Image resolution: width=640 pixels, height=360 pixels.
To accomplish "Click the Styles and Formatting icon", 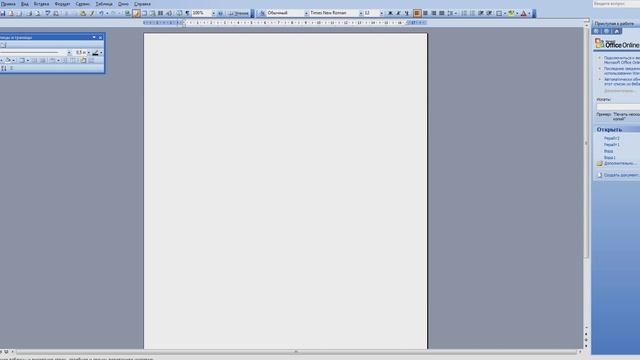I will 262,13.
